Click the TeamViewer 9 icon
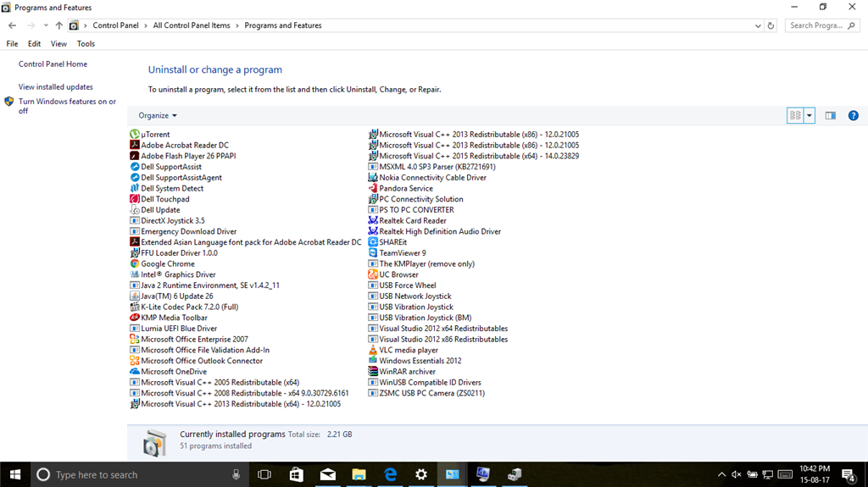The image size is (868, 487). 373,253
